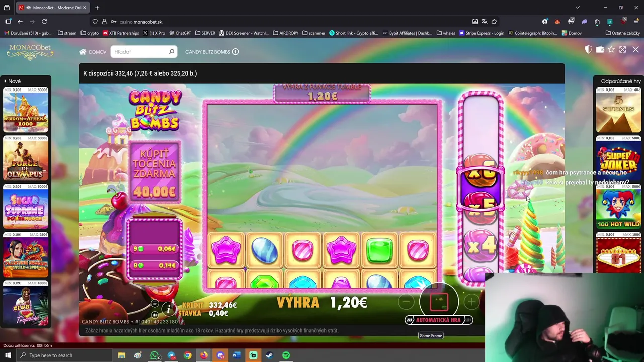
Task: Open browser extensions puzzle icon
Action: 597,22
